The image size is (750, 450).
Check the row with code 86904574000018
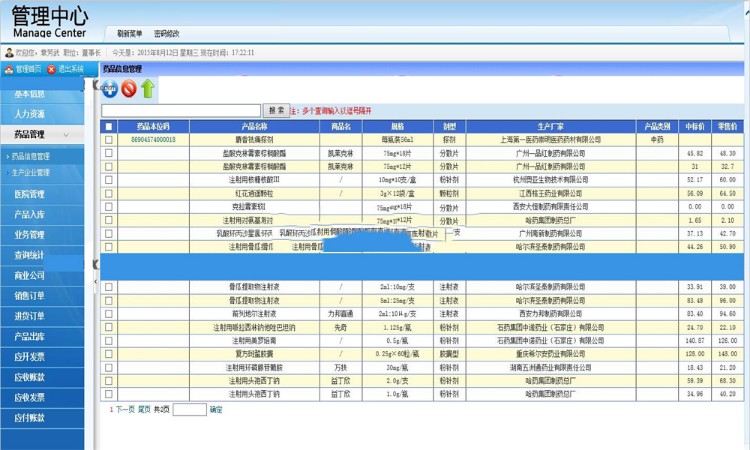(x=109, y=140)
